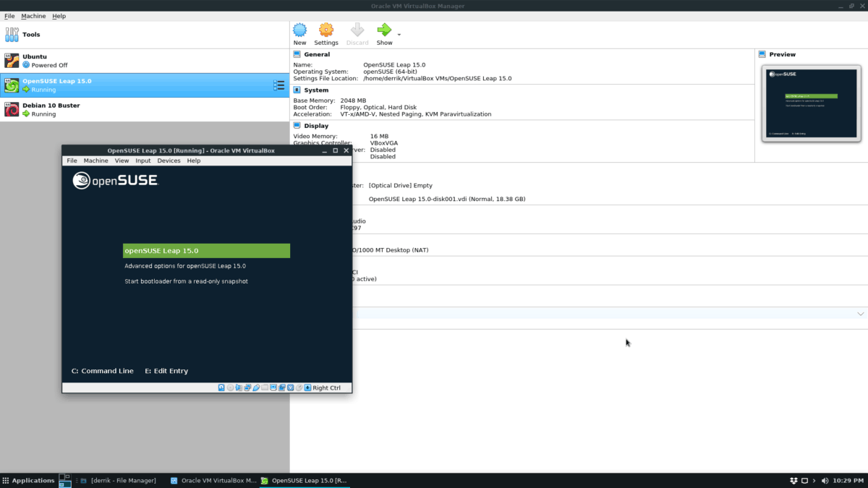Click the shared folders icon in VM status bar
This screenshot has width=868, height=488.
point(265,388)
